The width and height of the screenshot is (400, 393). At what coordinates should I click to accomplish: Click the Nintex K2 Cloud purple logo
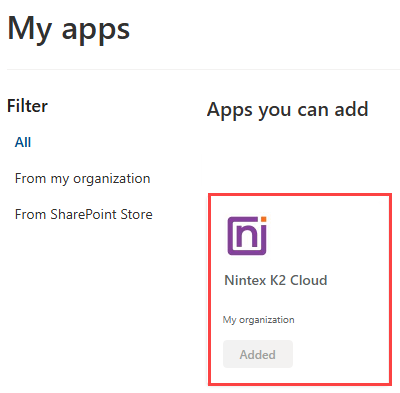[x=247, y=236]
